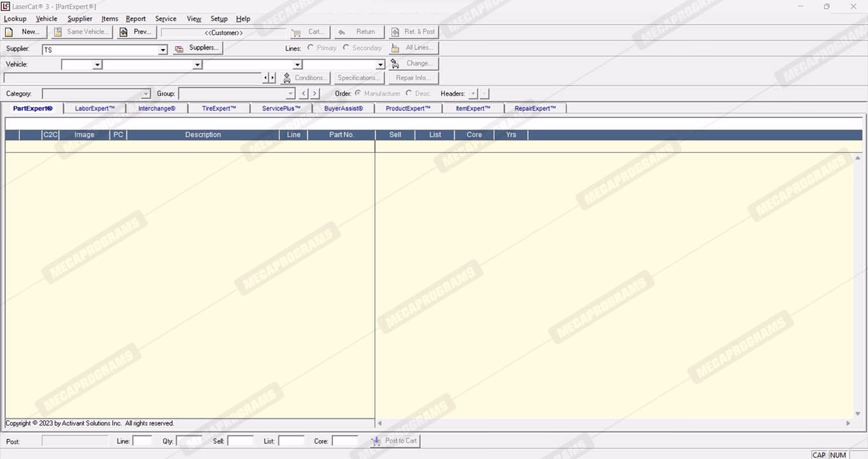Open the first Vehicle dropdown
Image resolution: width=868 pixels, height=459 pixels.
(x=97, y=65)
